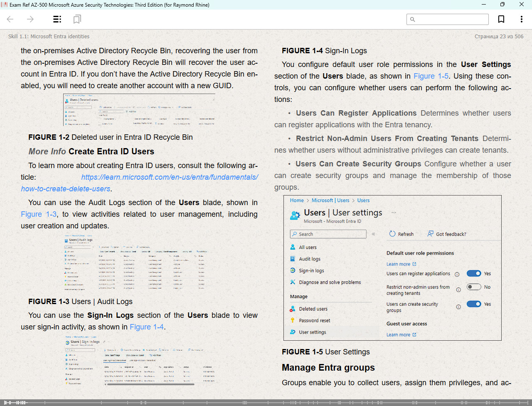Click info icon beside register applications
532x406 pixels.
(457, 275)
